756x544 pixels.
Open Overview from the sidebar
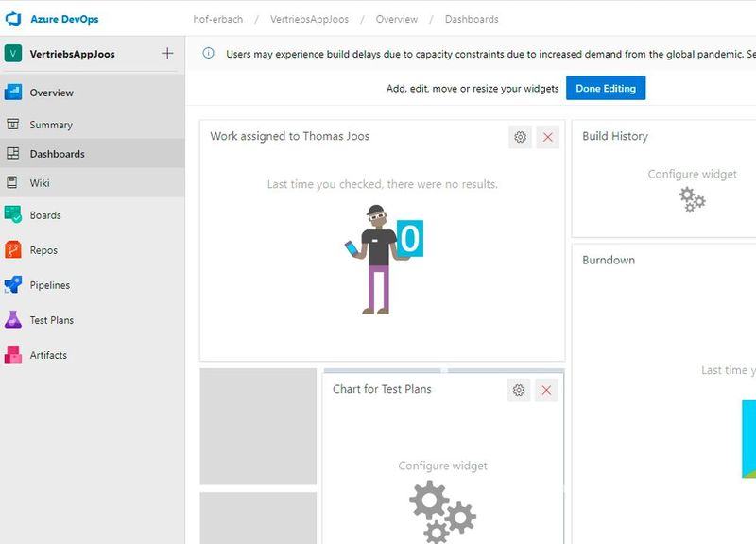(51, 93)
